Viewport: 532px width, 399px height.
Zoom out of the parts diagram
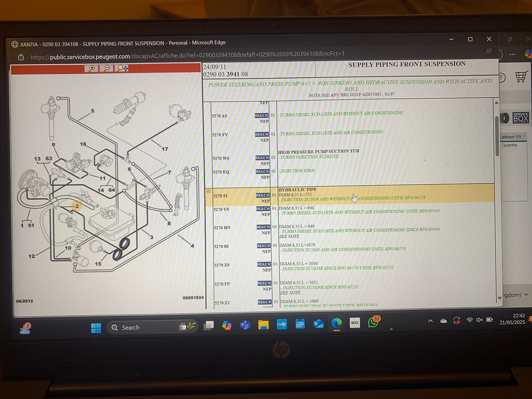coord(107,68)
